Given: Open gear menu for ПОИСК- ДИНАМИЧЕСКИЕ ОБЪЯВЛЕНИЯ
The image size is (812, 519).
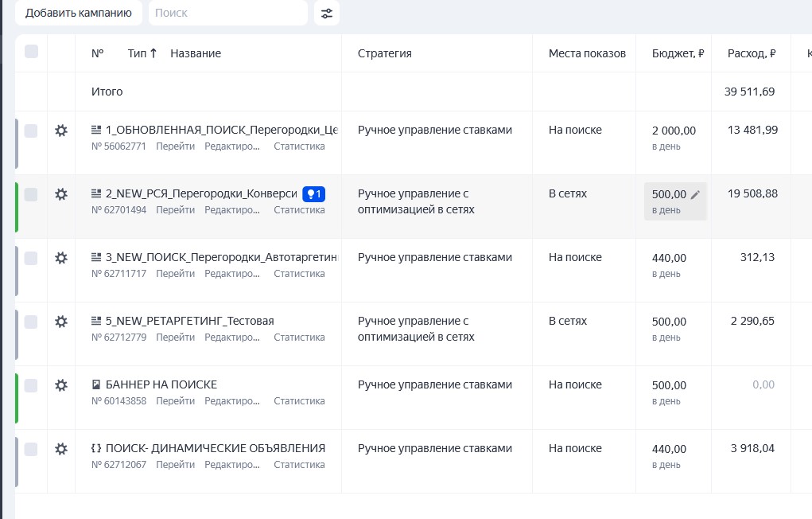Looking at the screenshot, I should [61, 449].
